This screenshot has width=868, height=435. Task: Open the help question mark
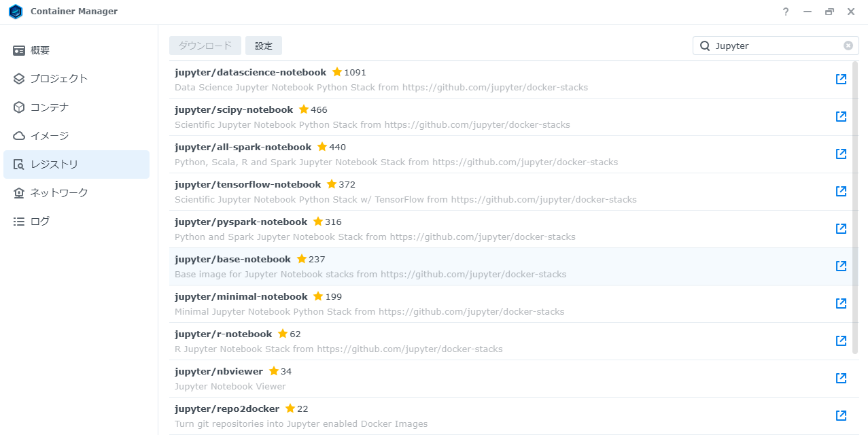pyautogui.click(x=786, y=12)
